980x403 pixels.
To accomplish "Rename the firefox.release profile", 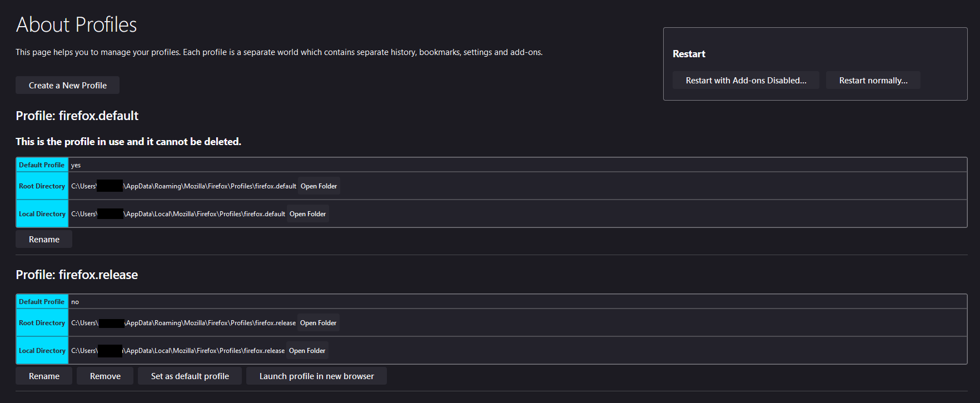I will (x=44, y=376).
